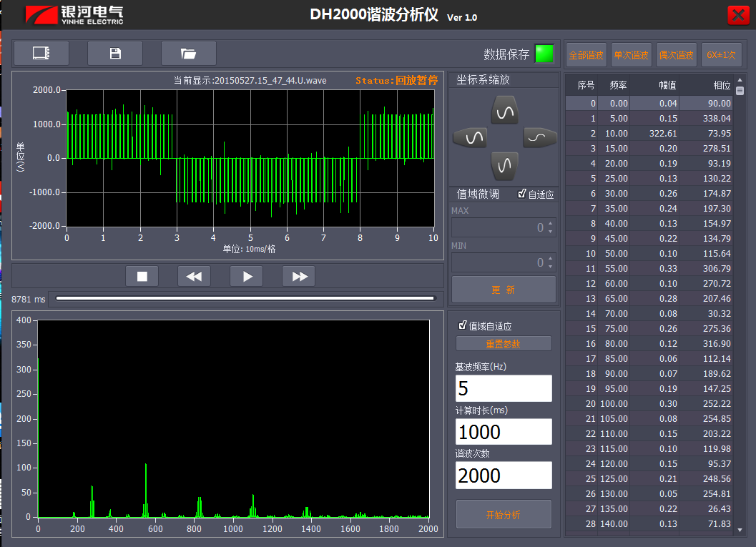756x547 pixels.
Task: Zoom in vertically with the top wave icon
Action: (504, 111)
